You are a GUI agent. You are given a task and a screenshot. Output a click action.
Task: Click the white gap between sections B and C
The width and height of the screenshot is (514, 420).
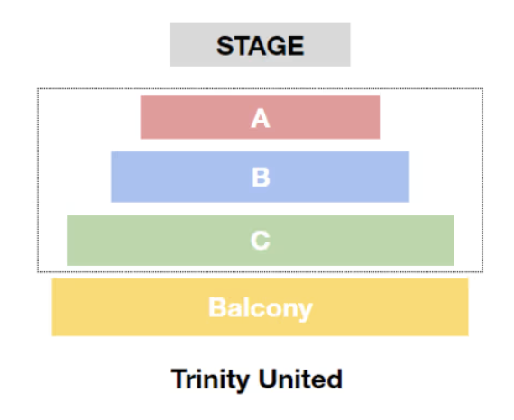[260, 208]
